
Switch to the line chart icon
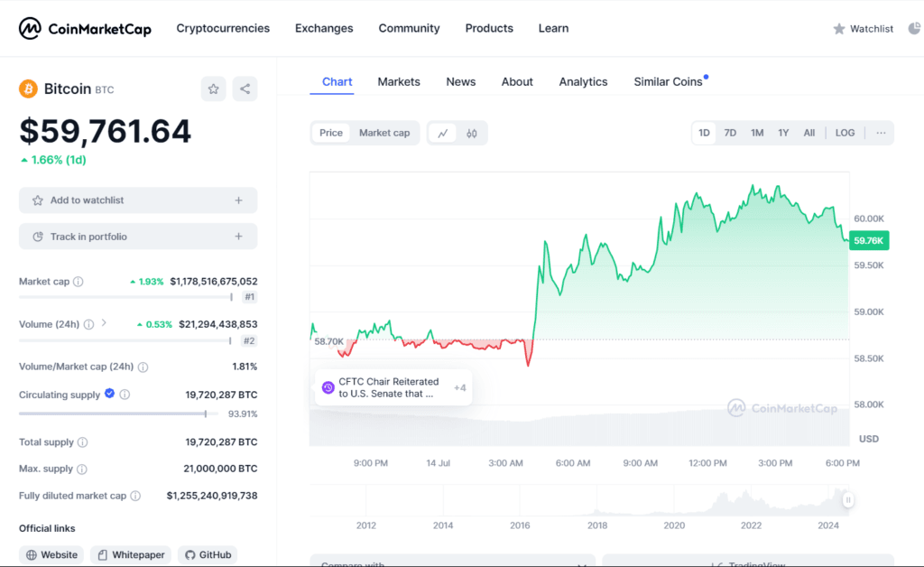442,134
